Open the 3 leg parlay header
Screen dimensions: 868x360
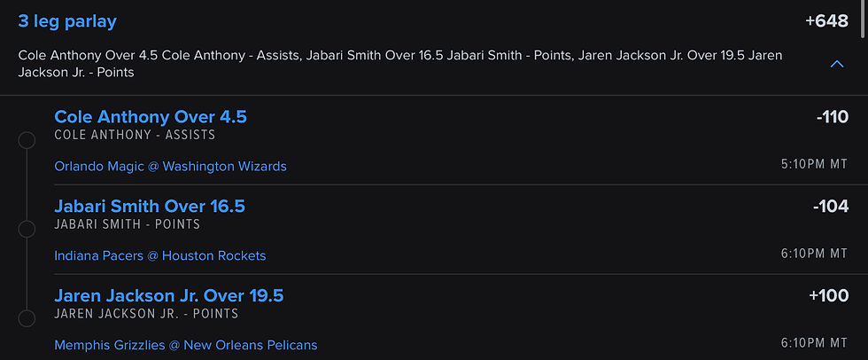[x=67, y=21]
